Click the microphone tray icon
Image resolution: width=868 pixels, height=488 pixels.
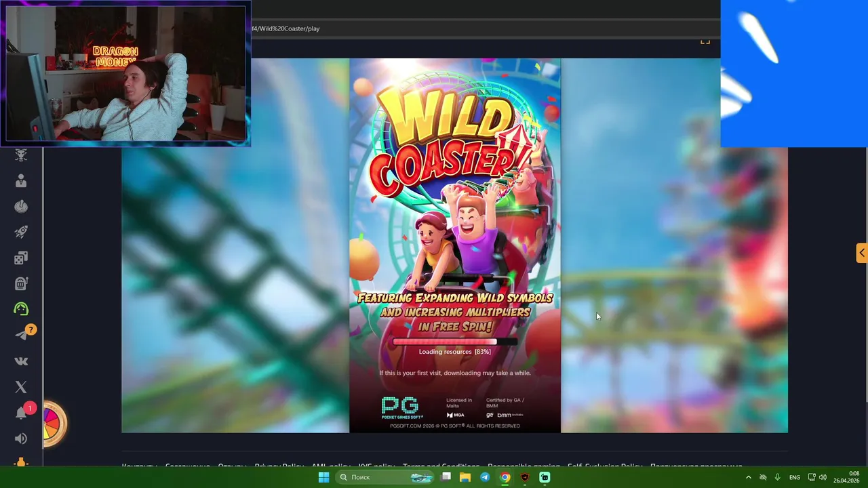[777, 477]
